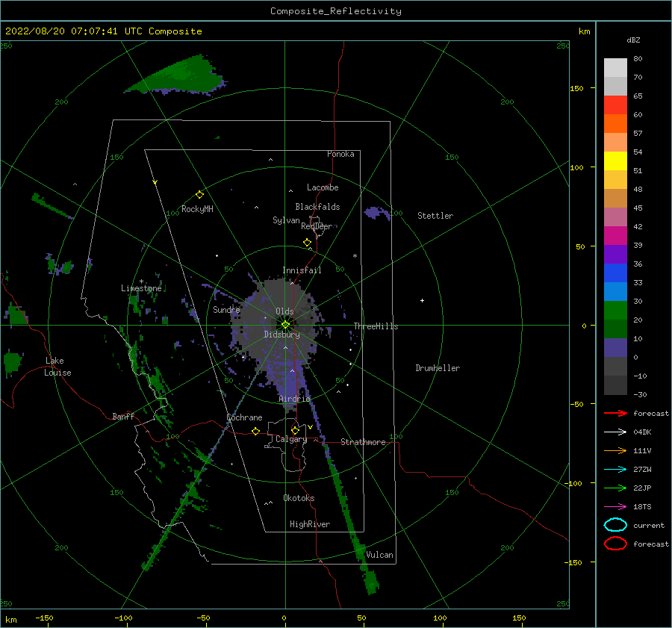Click the RockyMH label
The width and height of the screenshot is (672, 628).
pos(197,209)
